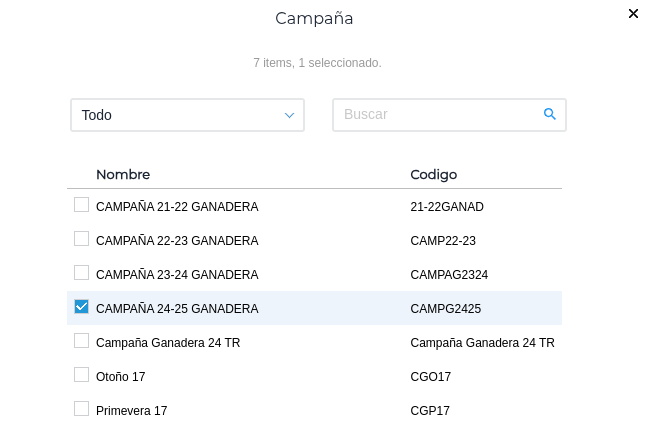Expand the dropdown chevron arrow
This screenshot has width=646, height=434.
[x=290, y=115]
